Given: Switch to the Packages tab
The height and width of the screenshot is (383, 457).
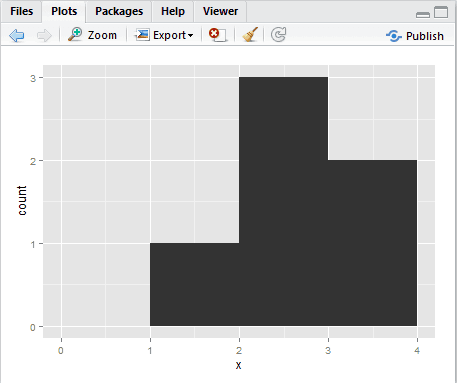Looking at the screenshot, I should pyautogui.click(x=119, y=11).
